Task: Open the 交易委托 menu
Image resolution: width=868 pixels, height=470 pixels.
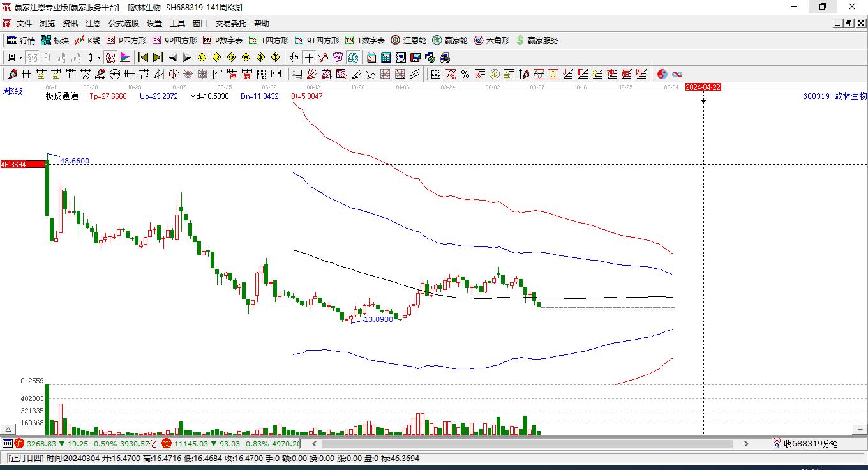Action: pyautogui.click(x=230, y=24)
